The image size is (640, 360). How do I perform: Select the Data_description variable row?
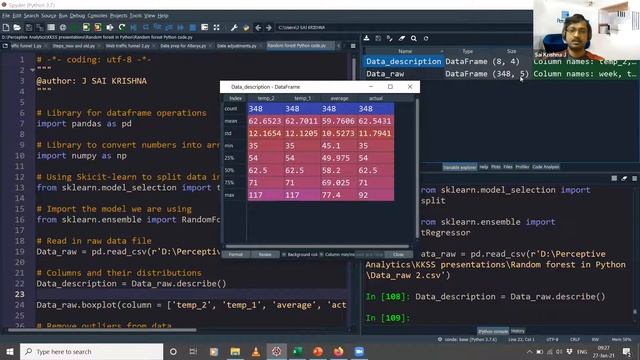click(500, 61)
